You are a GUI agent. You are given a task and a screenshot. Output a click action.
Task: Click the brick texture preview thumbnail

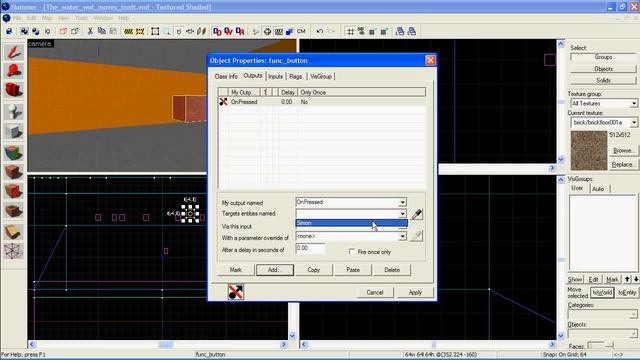(589, 150)
